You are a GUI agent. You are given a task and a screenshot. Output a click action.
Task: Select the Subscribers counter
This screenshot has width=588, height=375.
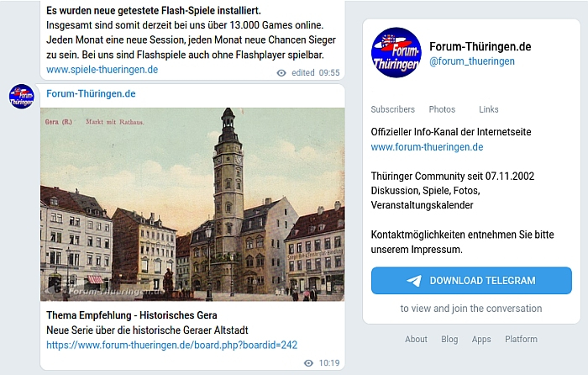click(392, 109)
